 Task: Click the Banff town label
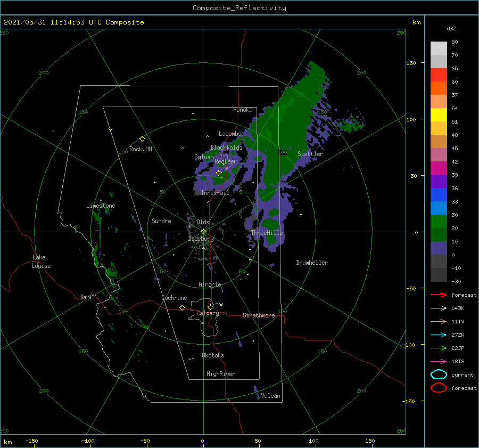pyautogui.click(x=88, y=297)
